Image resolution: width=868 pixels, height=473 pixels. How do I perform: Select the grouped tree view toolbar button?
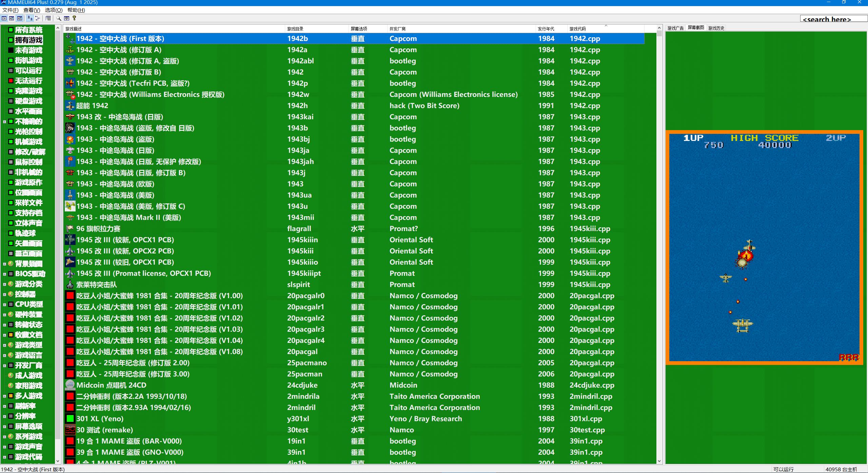coord(38,18)
